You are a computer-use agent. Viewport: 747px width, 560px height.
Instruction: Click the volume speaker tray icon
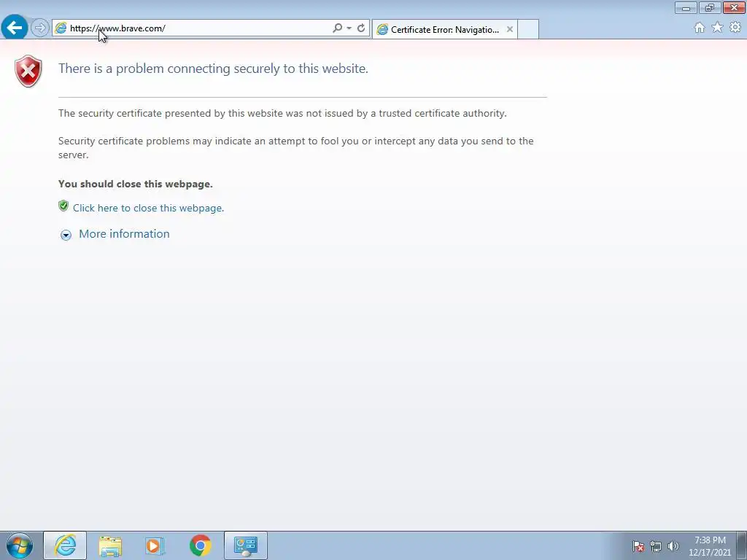[673, 546]
